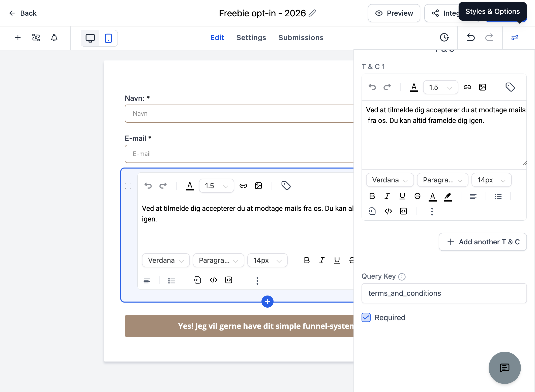The width and height of the screenshot is (535, 392).
Task: Switch to the Settings tab
Action: click(251, 38)
